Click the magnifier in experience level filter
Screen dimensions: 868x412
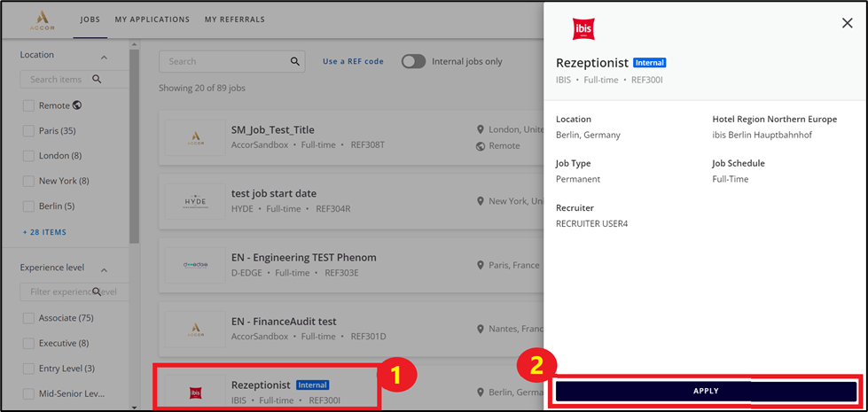tap(97, 292)
